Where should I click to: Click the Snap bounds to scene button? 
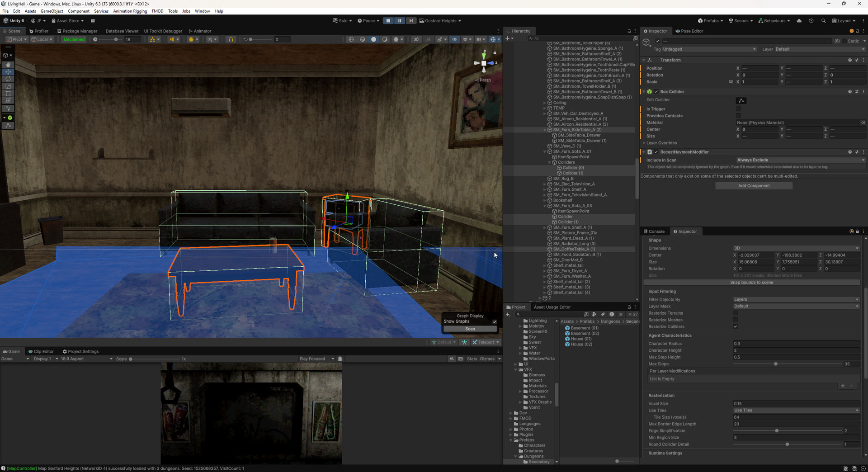(751, 283)
